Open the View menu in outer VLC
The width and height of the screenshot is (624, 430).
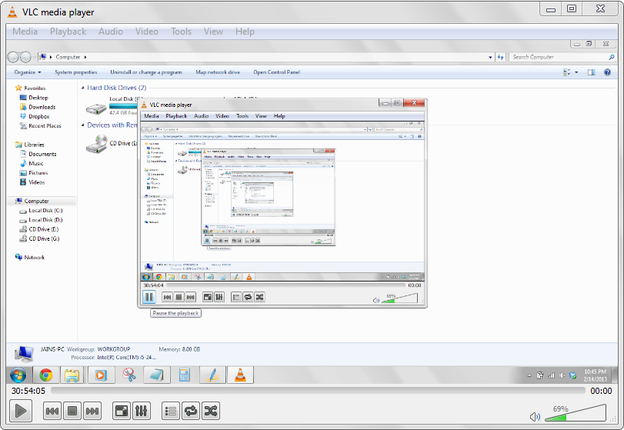[213, 31]
